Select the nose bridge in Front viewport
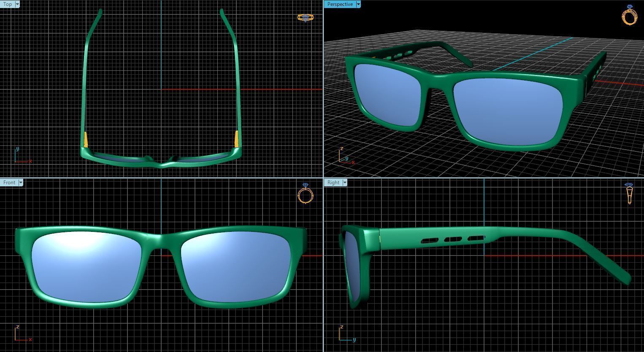The height and width of the screenshot is (352, 644). 161,241
